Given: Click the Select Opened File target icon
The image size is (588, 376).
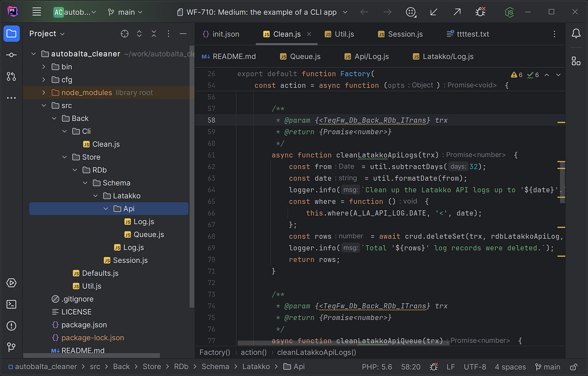Looking at the screenshot, I should point(124,34).
